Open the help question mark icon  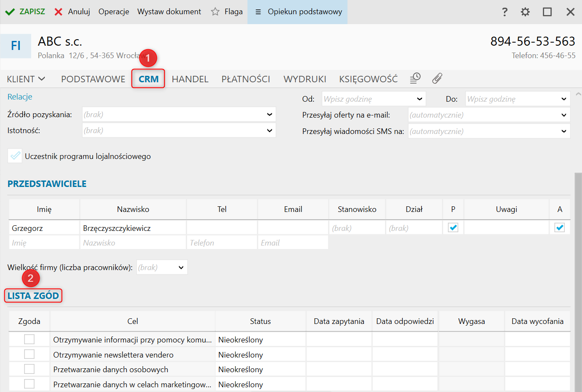505,12
